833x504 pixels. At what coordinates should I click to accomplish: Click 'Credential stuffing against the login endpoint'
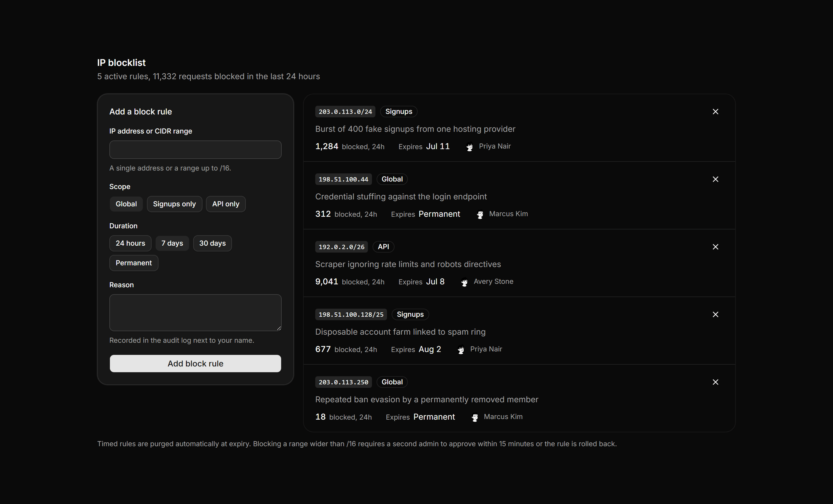point(401,197)
